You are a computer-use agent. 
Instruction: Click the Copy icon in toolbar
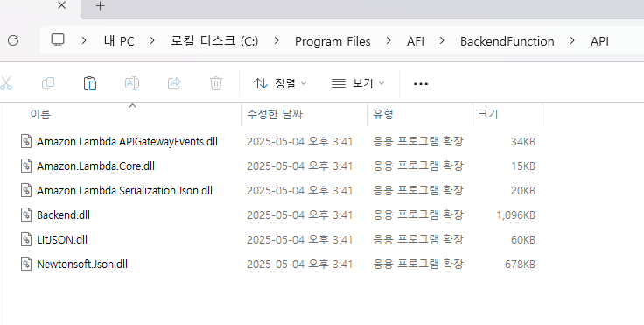tap(48, 83)
